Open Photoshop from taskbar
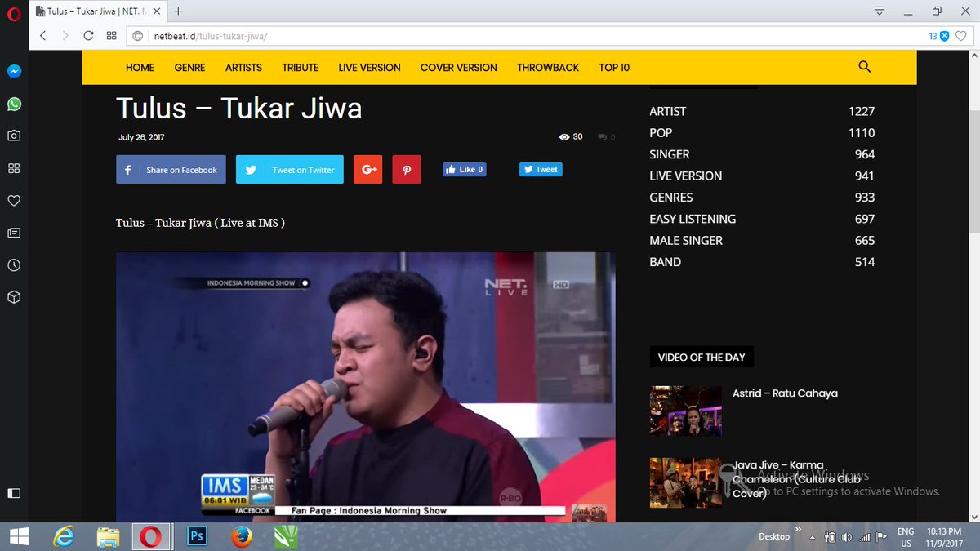This screenshot has width=980, height=551. 197,536
